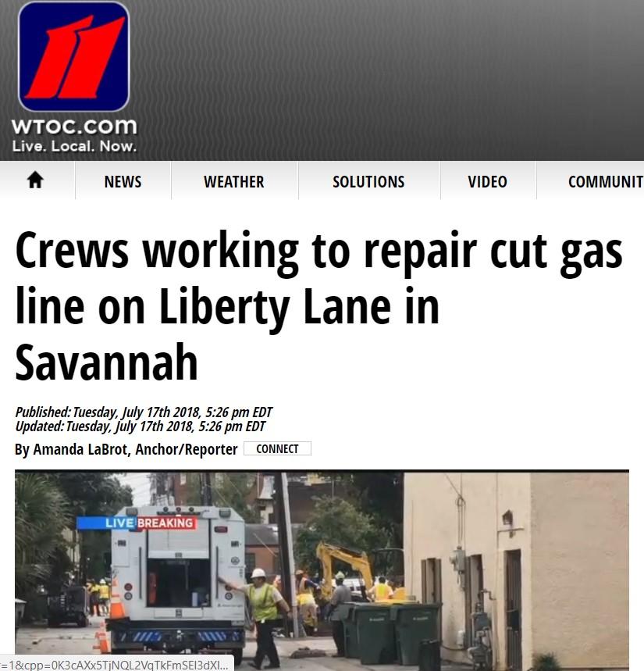This screenshot has height=671, width=644.
Task: Click the updated date line
Action: point(141,427)
